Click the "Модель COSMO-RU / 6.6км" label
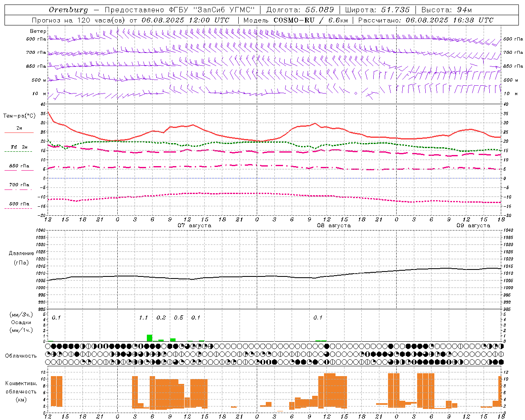This screenshot has width=525, height=420. [x=296, y=20]
